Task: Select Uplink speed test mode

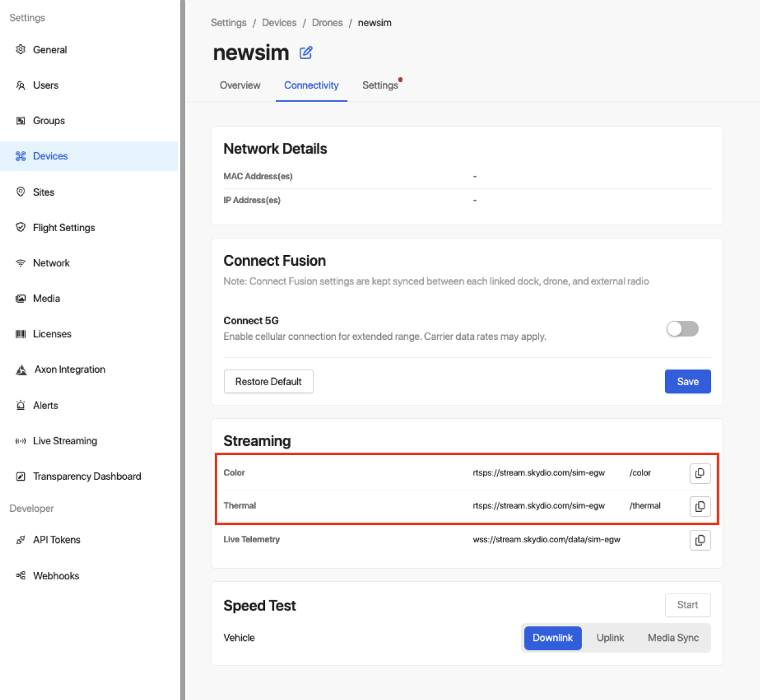Action: click(x=610, y=638)
